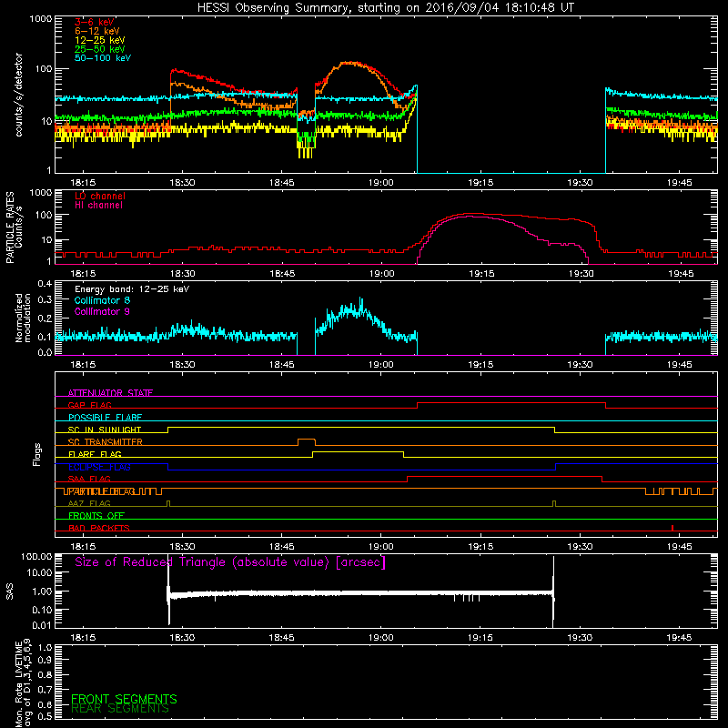Click the 100.00 y-axis value on SAS panel

click(x=36, y=556)
